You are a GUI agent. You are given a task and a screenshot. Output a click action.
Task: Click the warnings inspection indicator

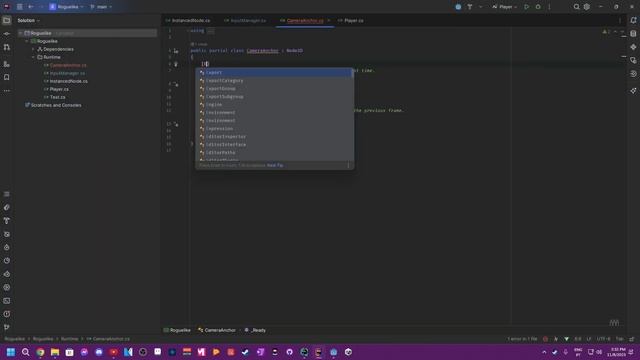pyautogui.click(x=606, y=32)
